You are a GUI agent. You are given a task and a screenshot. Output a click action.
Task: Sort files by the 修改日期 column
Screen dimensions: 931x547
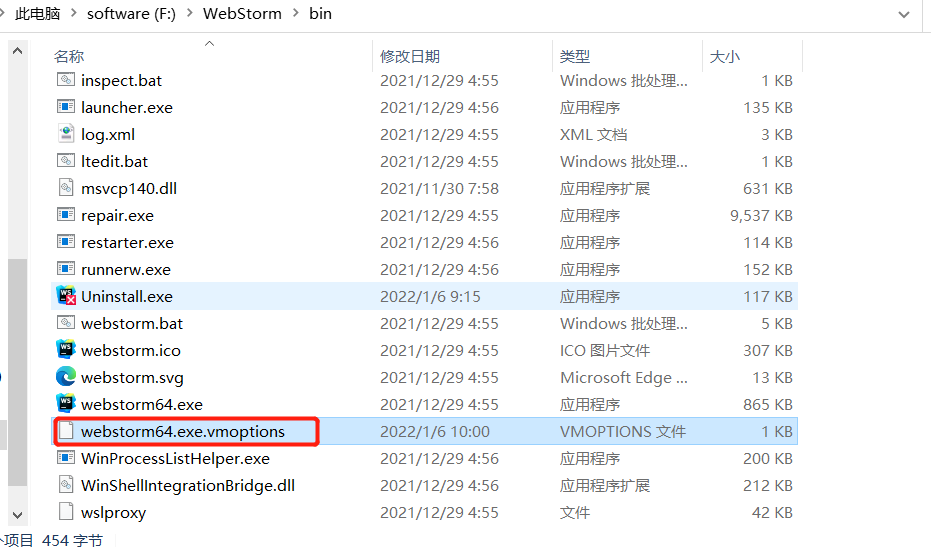coord(410,56)
